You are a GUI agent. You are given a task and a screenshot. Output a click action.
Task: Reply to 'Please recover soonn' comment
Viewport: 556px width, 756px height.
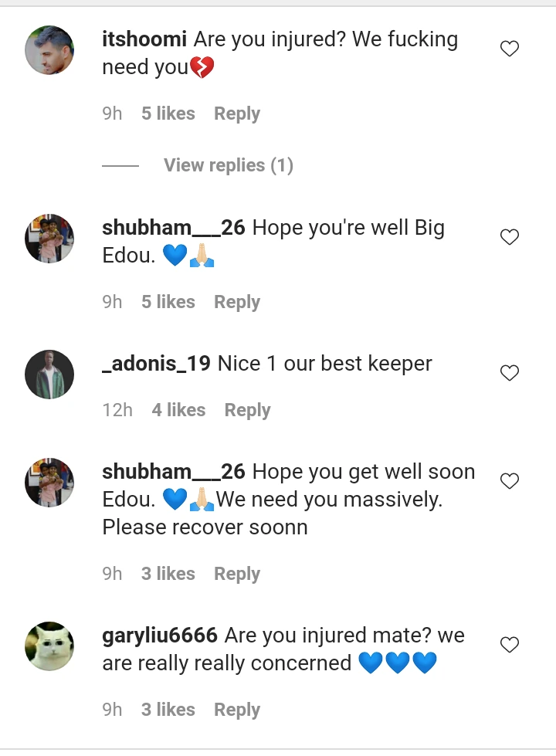tap(237, 574)
